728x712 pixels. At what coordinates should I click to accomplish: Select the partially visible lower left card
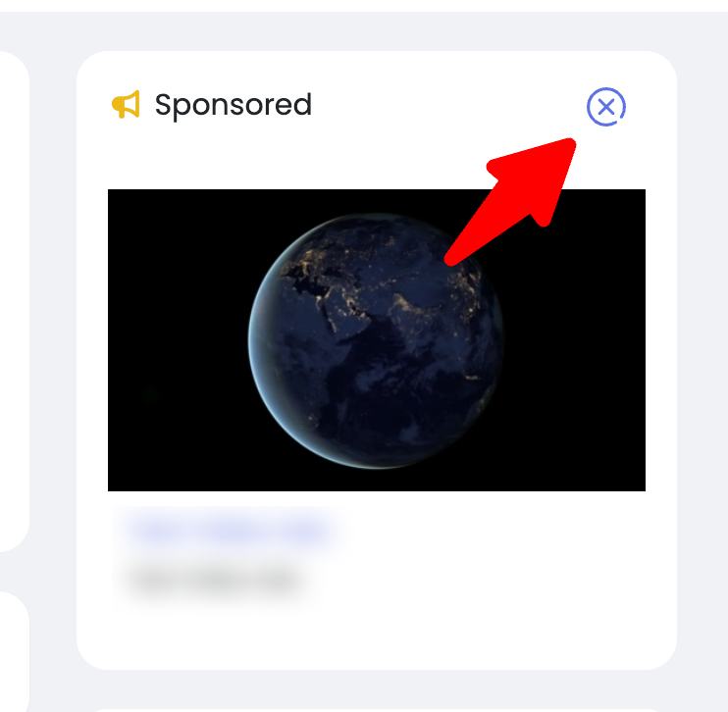[15, 651]
